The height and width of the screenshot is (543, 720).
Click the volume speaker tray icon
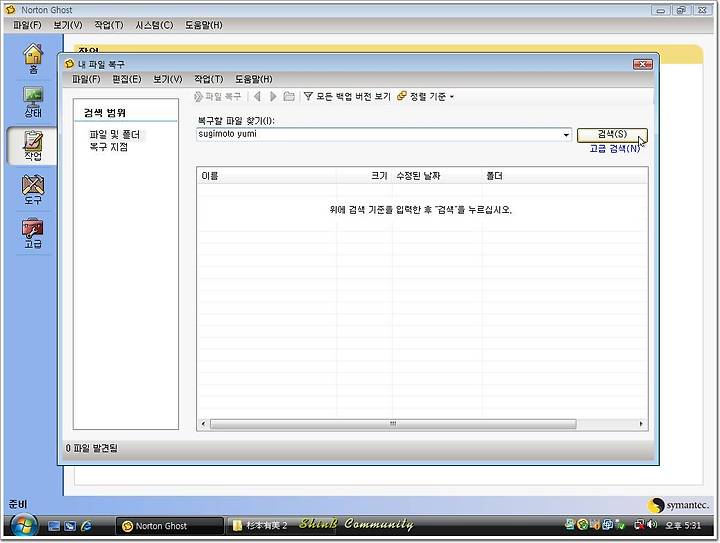point(652,525)
